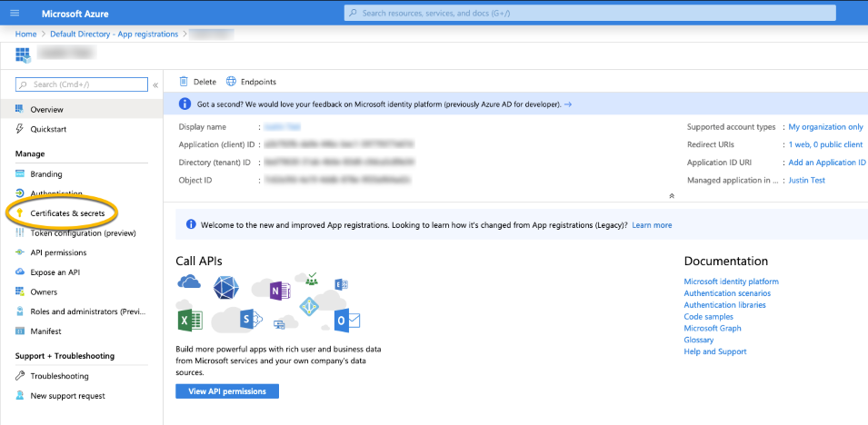Click the Quickstart lightning icon
This screenshot has width=868, height=425.
(x=19, y=129)
